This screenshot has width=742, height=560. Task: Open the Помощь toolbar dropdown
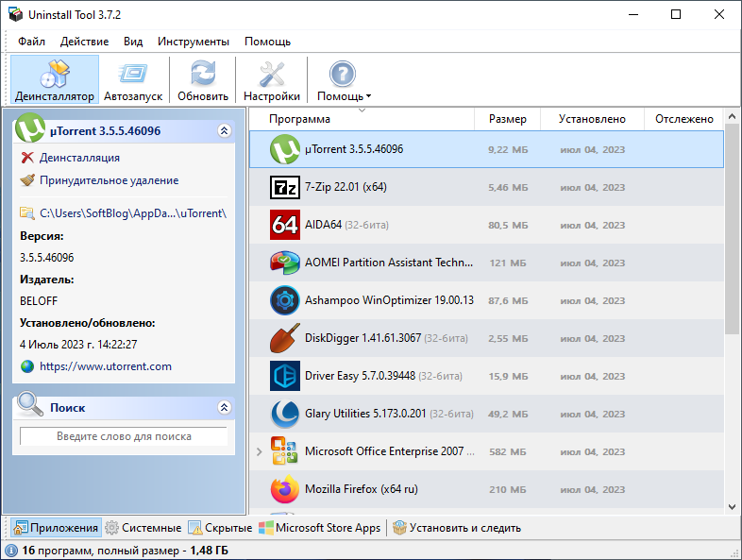[344, 79]
